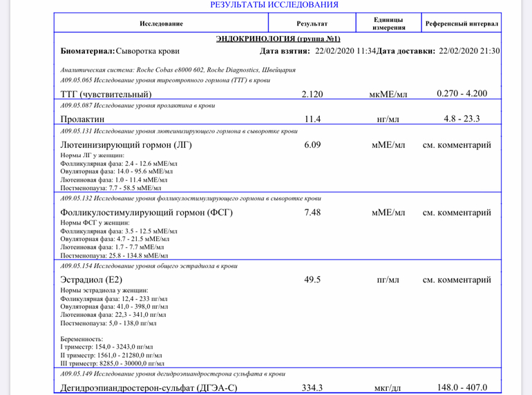
Task: Click the РЕЗУЛЬТАТЫ ИССЛЕДОВАНИЯ title
Action: pyautogui.click(x=274, y=5)
